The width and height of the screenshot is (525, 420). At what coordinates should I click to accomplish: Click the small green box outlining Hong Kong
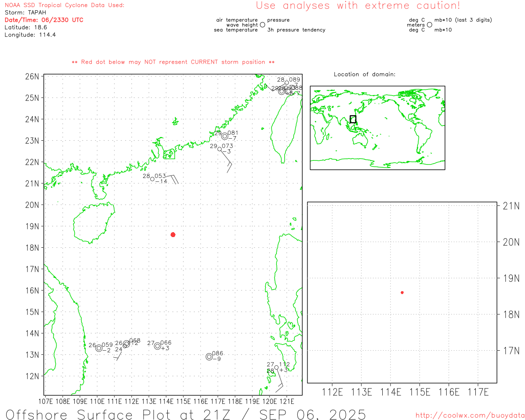pos(169,154)
